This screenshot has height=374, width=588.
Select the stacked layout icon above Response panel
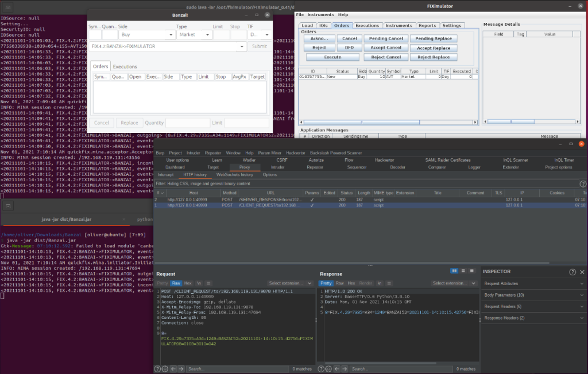click(x=462, y=271)
